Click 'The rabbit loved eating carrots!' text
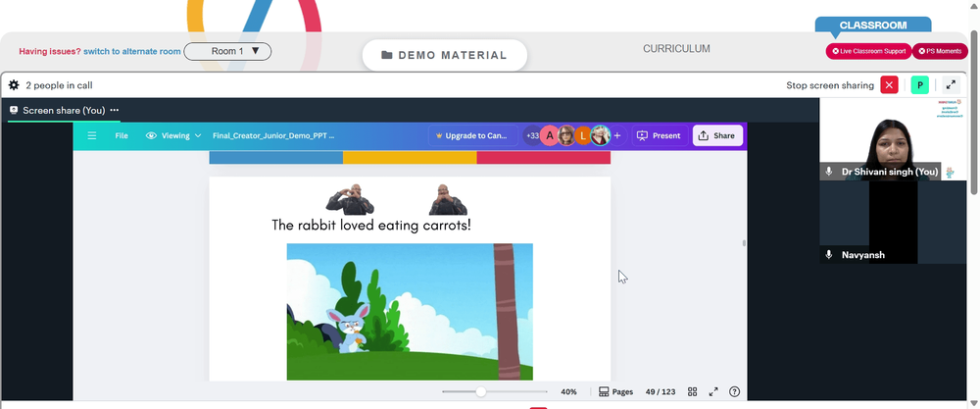The width and height of the screenshot is (980, 409). 371,226
